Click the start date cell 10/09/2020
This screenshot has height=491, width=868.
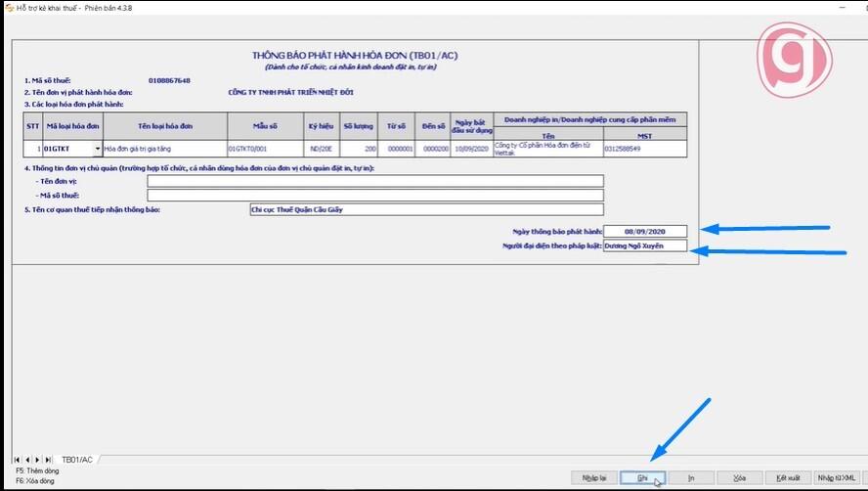tap(472, 149)
